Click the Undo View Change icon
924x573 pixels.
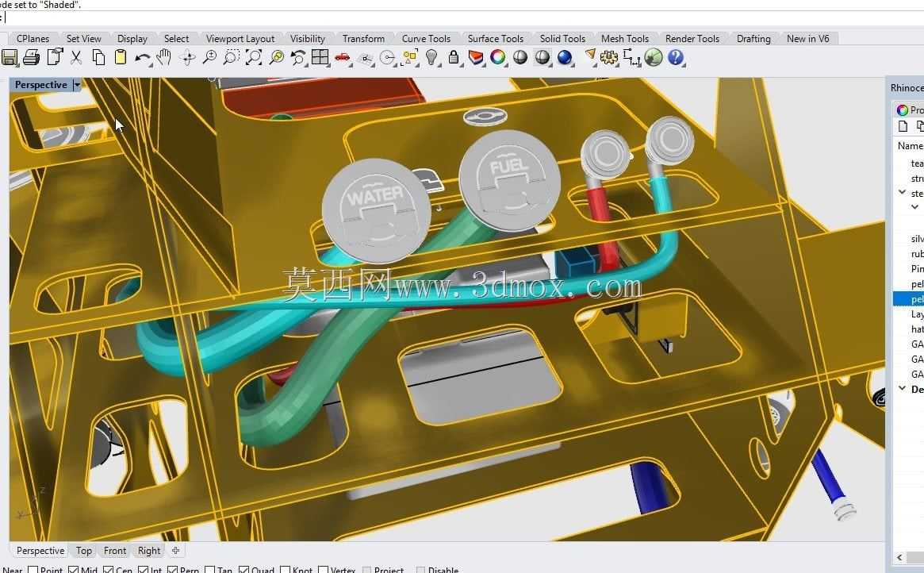click(298, 57)
